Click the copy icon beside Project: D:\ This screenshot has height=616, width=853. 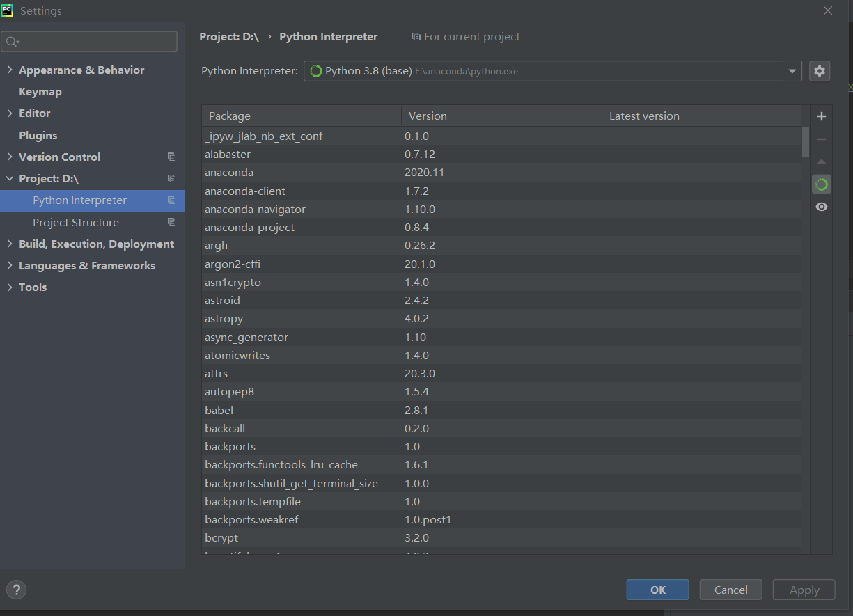[172, 178]
